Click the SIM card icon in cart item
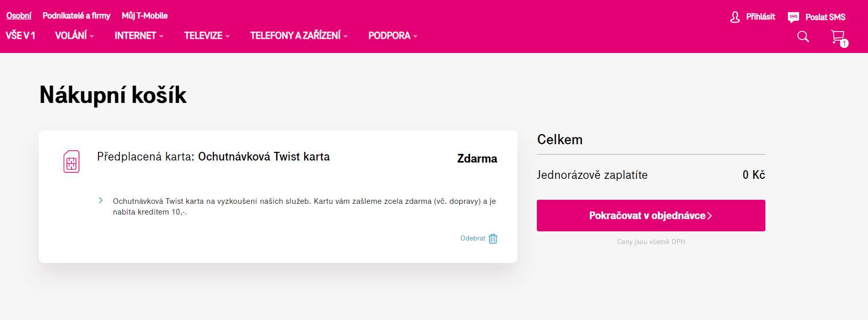The image size is (868, 320). (71, 162)
